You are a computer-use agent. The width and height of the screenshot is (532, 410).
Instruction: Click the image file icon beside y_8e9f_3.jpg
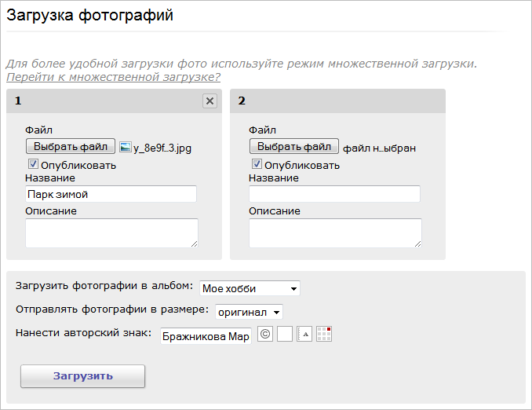(x=124, y=147)
